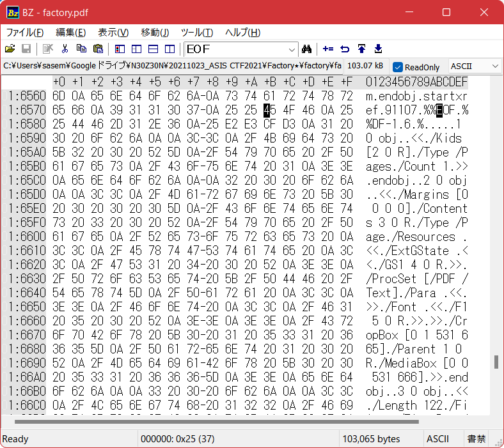The image size is (504, 448).
Task: Open the ヘルプ(H) menu
Action: click(242, 33)
